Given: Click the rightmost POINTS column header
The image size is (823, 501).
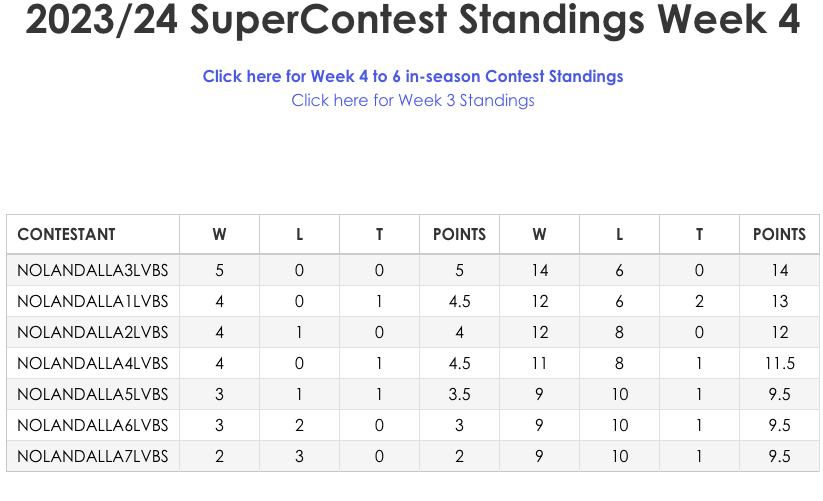Looking at the screenshot, I should tap(779, 234).
